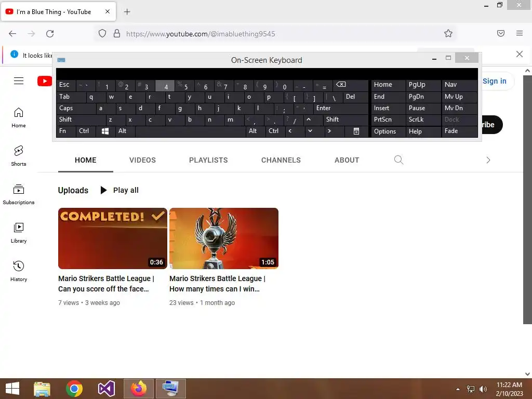
Task: Click the Sign in button
Action: click(x=495, y=81)
